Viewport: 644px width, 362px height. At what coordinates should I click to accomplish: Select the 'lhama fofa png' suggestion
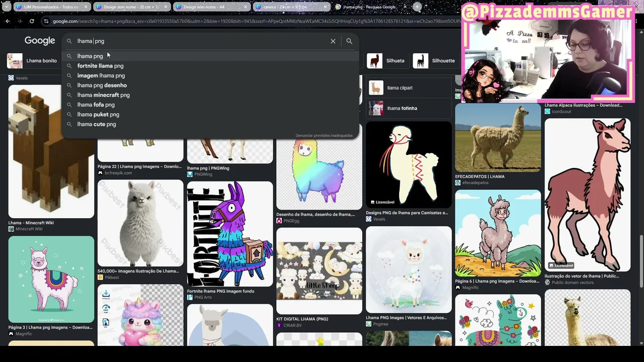210,105
